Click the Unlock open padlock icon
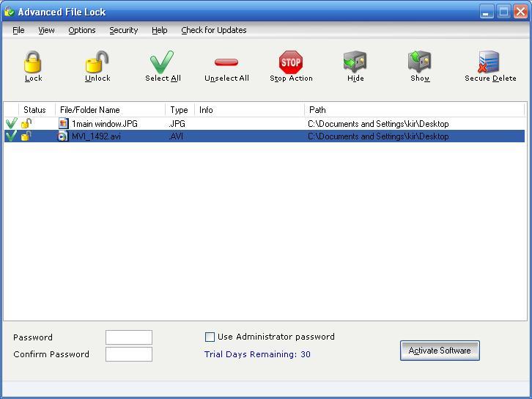 pos(97,62)
